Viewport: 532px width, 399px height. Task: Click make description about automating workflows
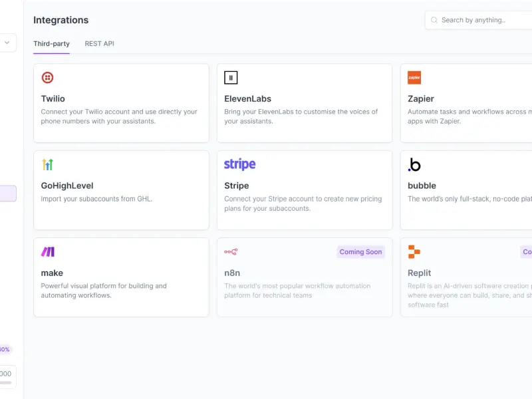(104, 291)
